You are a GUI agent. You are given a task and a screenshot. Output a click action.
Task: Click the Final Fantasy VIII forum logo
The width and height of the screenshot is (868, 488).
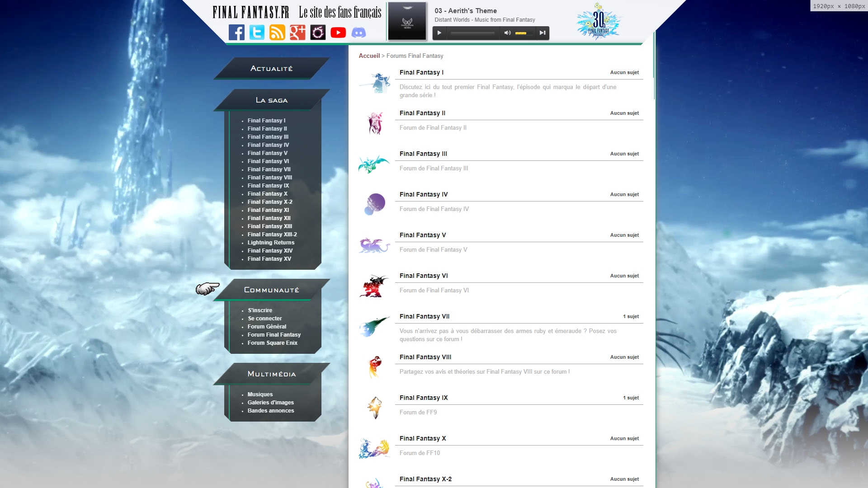pos(375,367)
